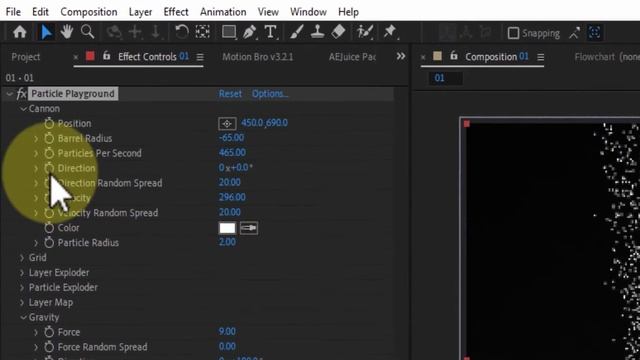The height and width of the screenshot is (360, 640).
Task: Expand Particle Radius property
Action: coord(36,243)
